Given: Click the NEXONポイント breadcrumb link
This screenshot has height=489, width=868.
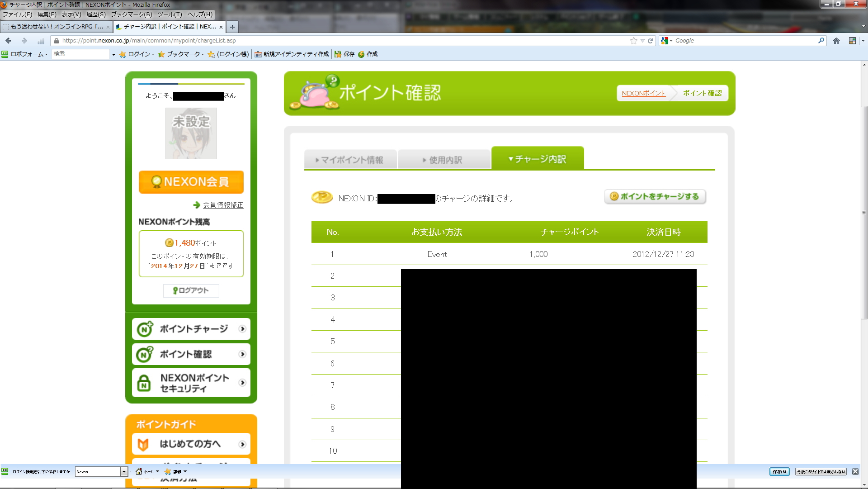Looking at the screenshot, I should (x=643, y=93).
